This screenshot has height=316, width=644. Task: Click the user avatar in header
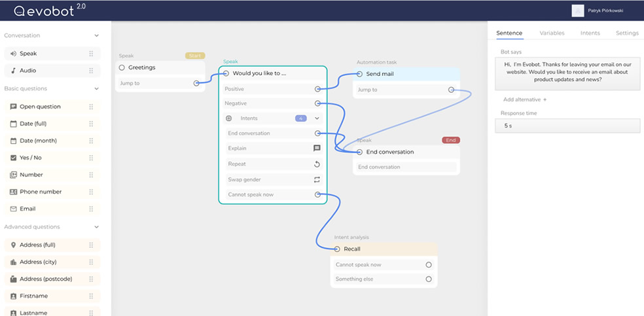pos(577,10)
